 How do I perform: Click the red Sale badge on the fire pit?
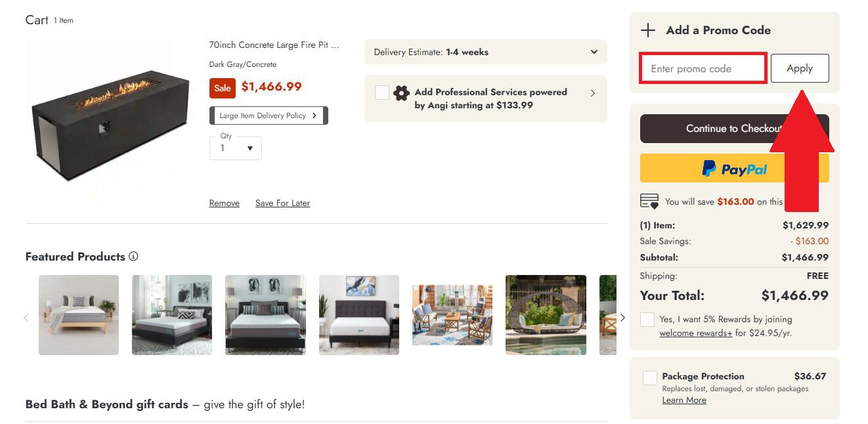[x=223, y=87]
